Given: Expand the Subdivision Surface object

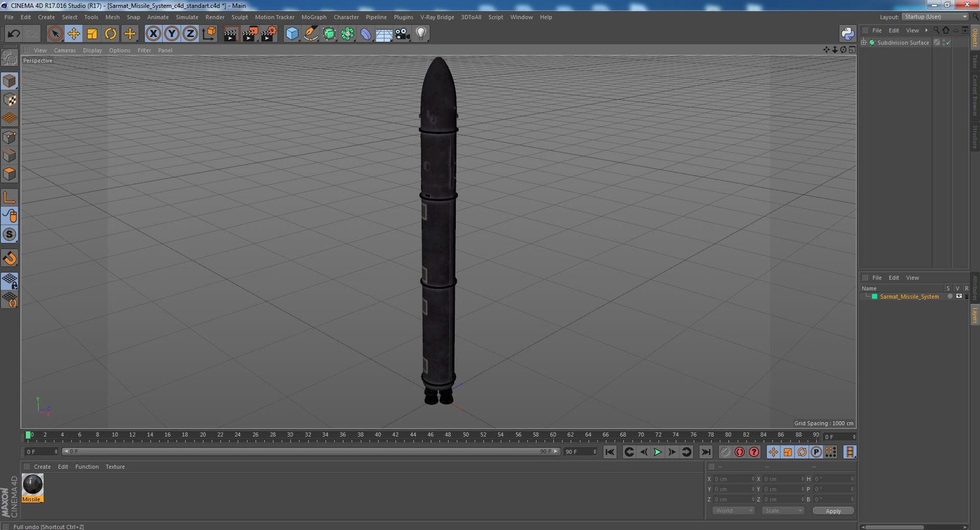Looking at the screenshot, I should pos(864,42).
